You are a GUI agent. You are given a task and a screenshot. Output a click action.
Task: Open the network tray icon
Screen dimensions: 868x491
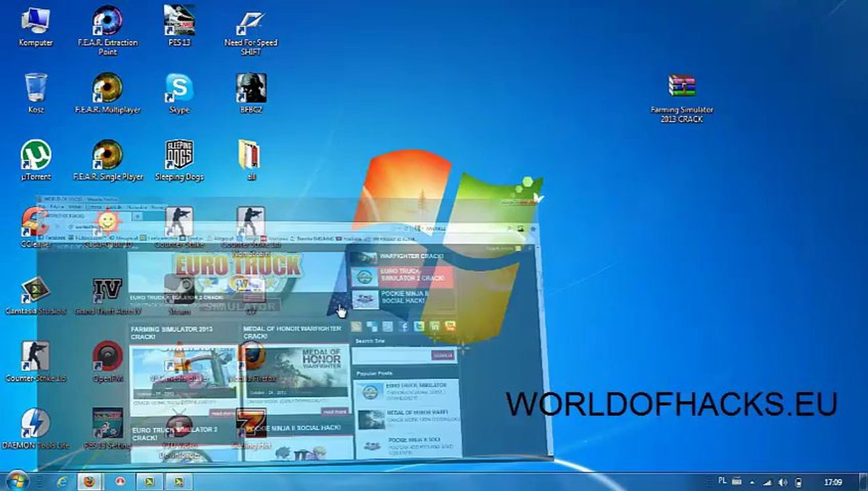click(x=767, y=482)
